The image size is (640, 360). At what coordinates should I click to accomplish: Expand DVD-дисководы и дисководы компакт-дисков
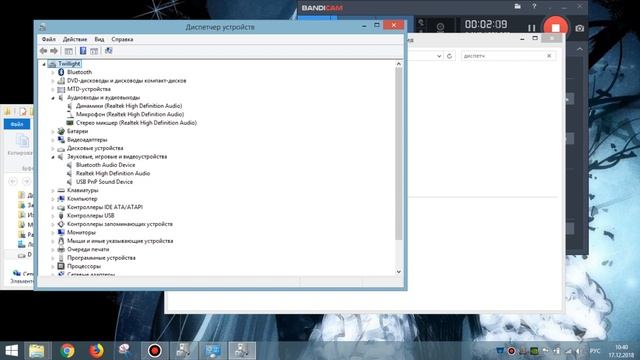(53, 81)
